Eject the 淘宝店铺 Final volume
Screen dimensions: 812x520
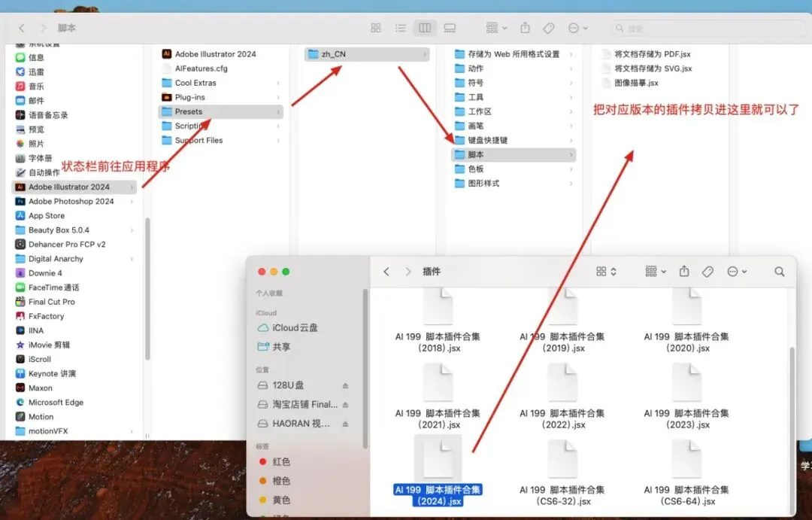[345, 404]
